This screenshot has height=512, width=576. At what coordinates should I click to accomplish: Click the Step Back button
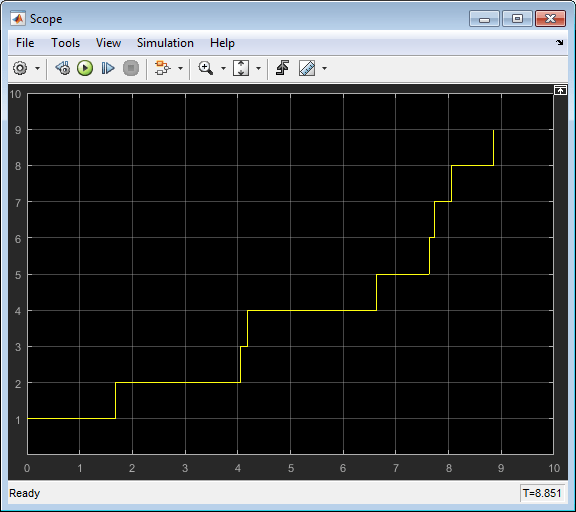[63, 68]
